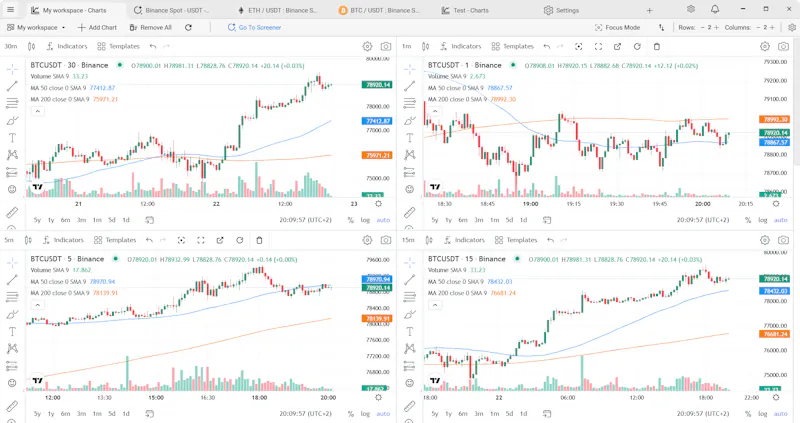Open candle style selector in top-left chart
This screenshot has height=423, width=800.
click(32, 46)
